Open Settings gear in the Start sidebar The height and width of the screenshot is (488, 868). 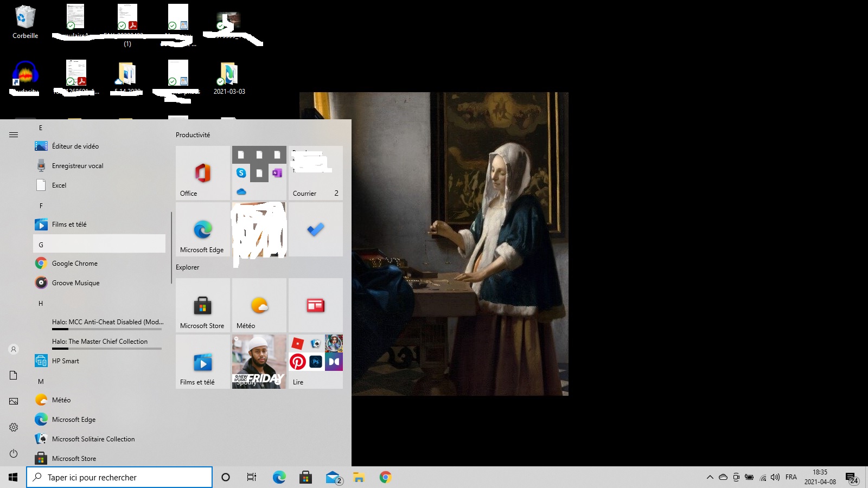pyautogui.click(x=14, y=427)
